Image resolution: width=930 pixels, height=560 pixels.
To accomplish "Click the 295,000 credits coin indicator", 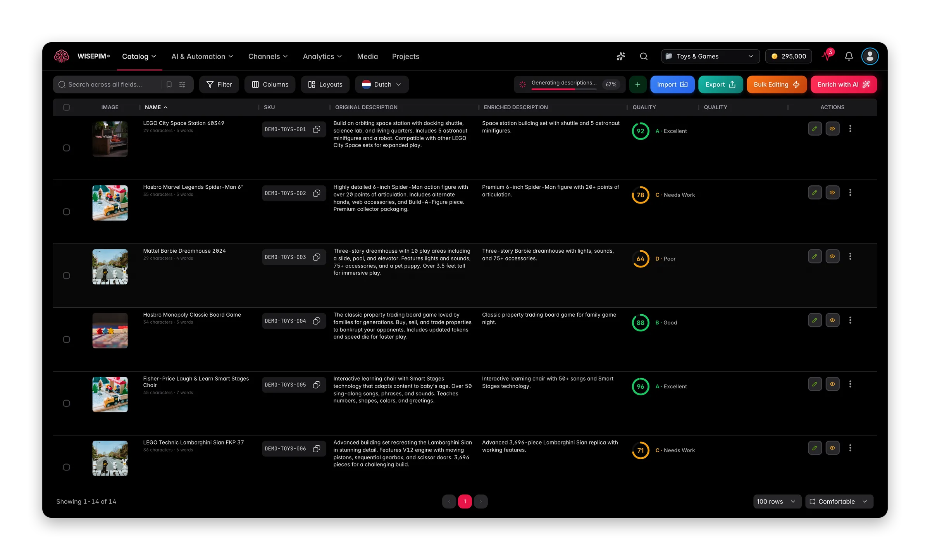I will [x=789, y=57].
